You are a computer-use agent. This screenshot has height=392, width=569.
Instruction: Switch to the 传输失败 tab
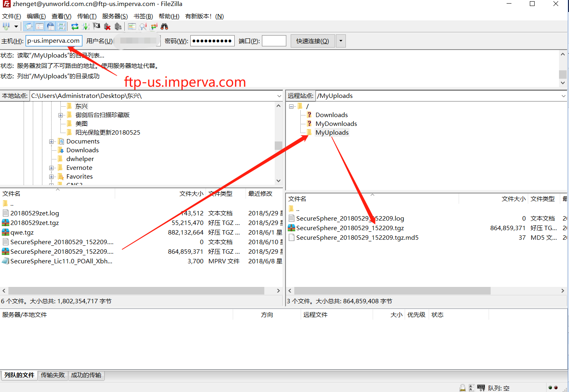click(x=52, y=375)
